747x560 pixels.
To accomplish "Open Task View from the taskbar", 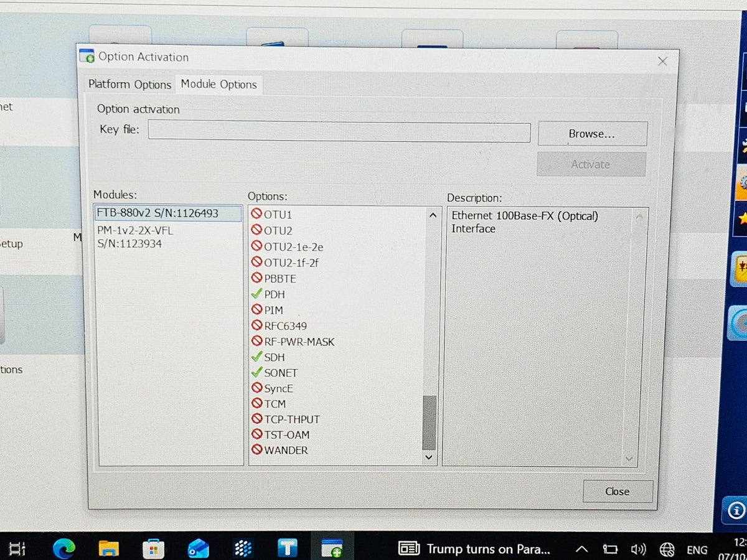I will (17, 549).
